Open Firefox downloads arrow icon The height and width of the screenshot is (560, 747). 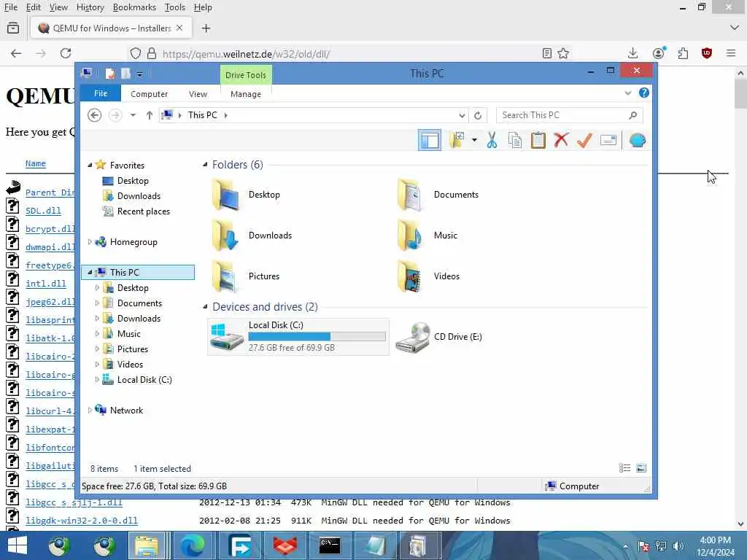pos(632,52)
